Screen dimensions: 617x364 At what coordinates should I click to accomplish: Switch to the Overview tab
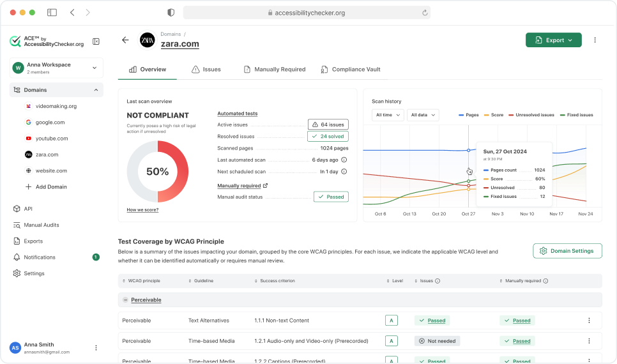(x=148, y=69)
